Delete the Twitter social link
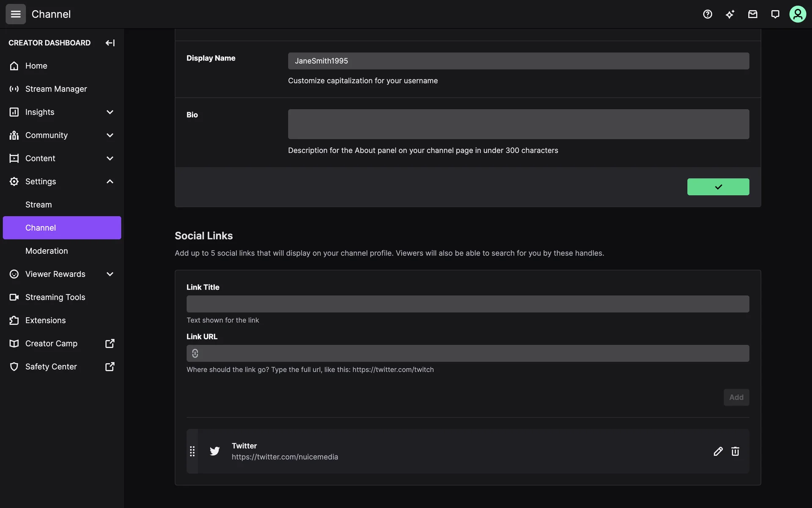Screen dimensions: 812x508 (735, 451)
